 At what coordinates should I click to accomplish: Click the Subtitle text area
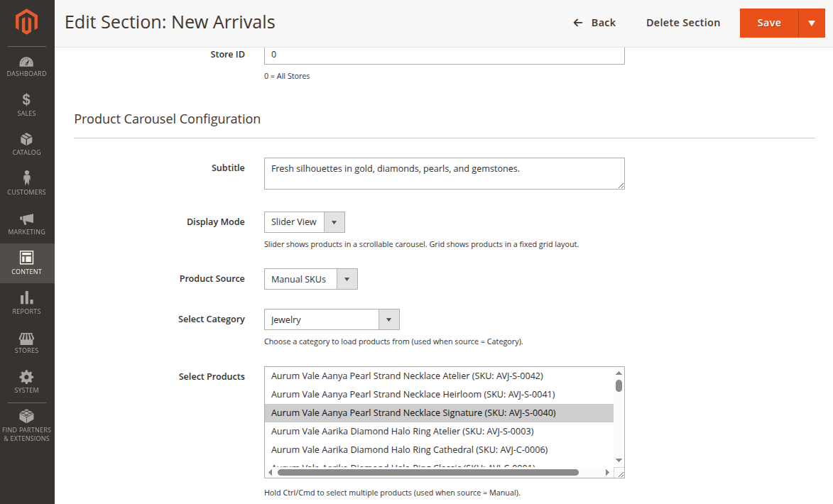tap(444, 174)
